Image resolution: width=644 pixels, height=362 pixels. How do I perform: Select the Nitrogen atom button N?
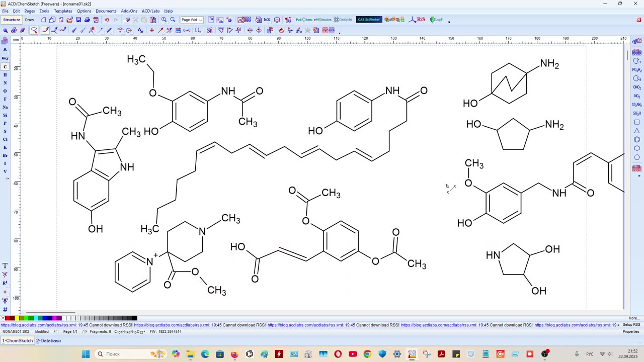[x=5, y=83]
